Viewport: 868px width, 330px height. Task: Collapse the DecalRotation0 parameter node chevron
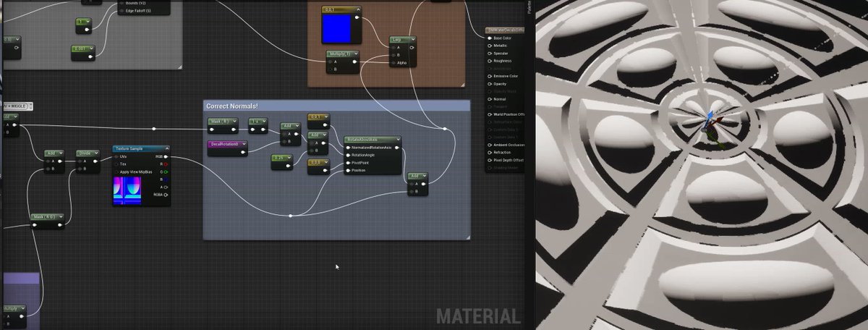click(x=242, y=144)
